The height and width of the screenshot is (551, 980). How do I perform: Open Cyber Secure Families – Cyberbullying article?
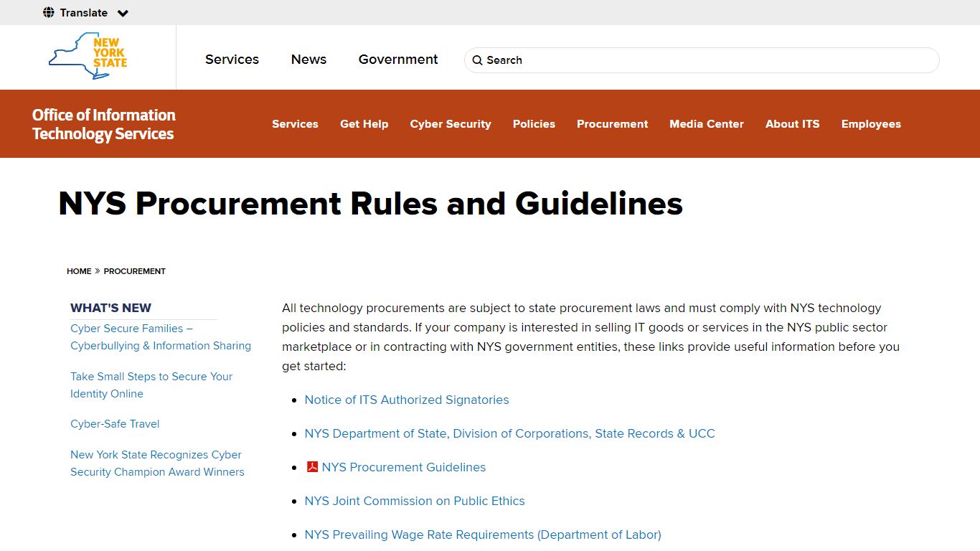pyautogui.click(x=161, y=337)
